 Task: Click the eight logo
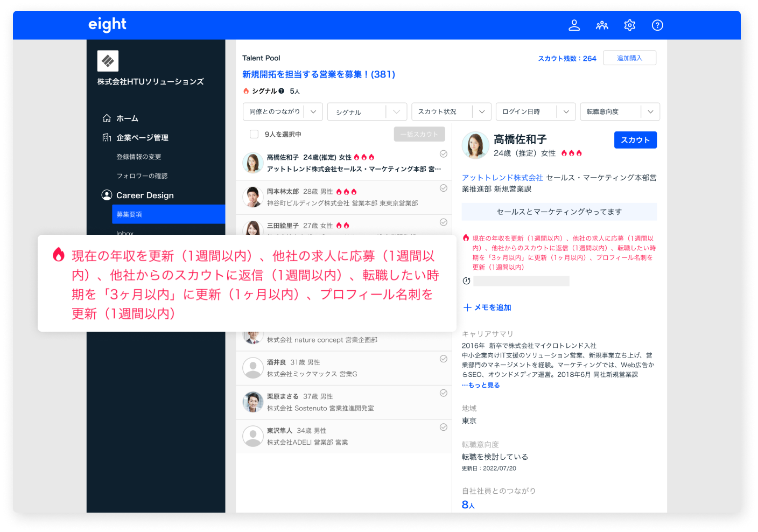(107, 25)
